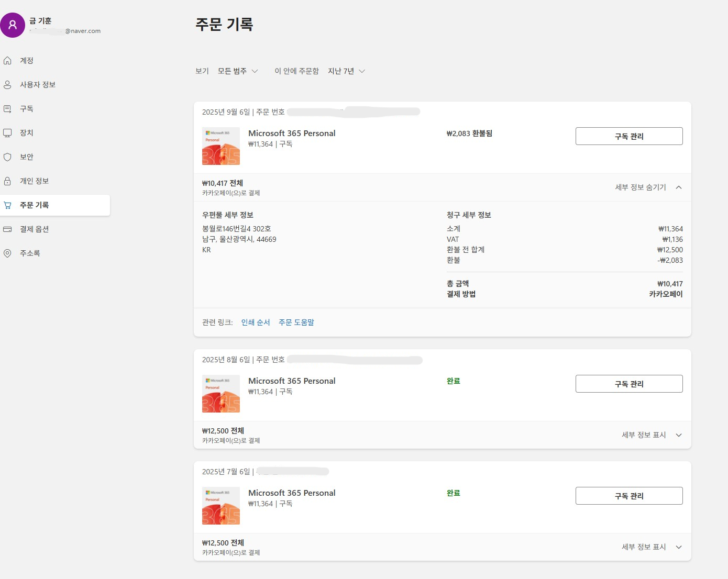Click the ₩10,417 전체 total text
The image size is (728, 579).
point(223,183)
